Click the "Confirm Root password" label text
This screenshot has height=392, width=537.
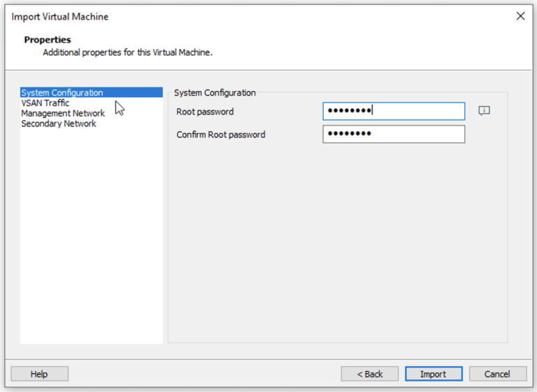[221, 135]
